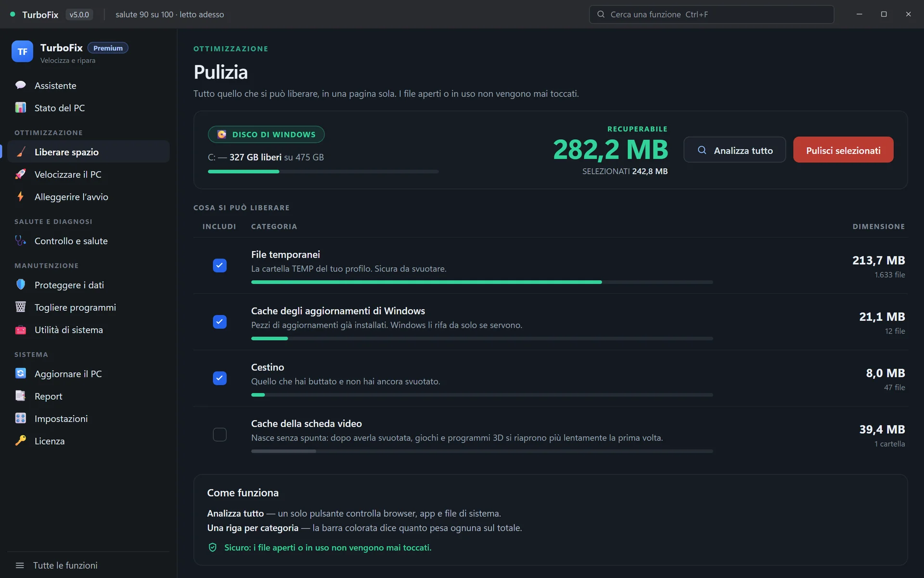Click the Controllo e salute stethoscope icon
The image size is (924, 578).
(21, 240)
